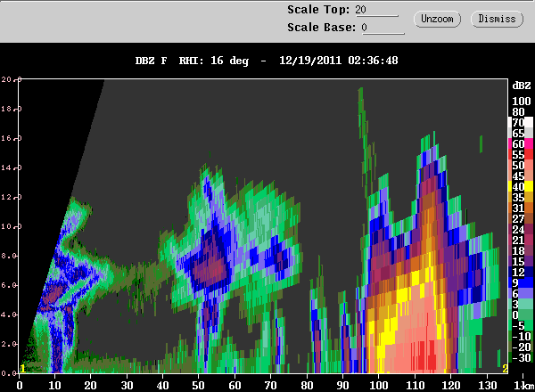535x392 pixels.
Task: Click the Scale Top label
Action: tap(318, 10)
